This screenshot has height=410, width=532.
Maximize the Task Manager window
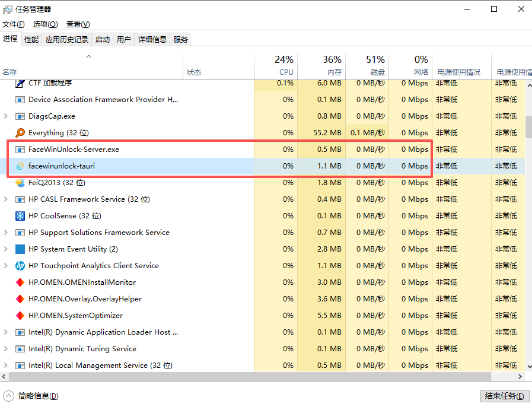click(494, 9)
